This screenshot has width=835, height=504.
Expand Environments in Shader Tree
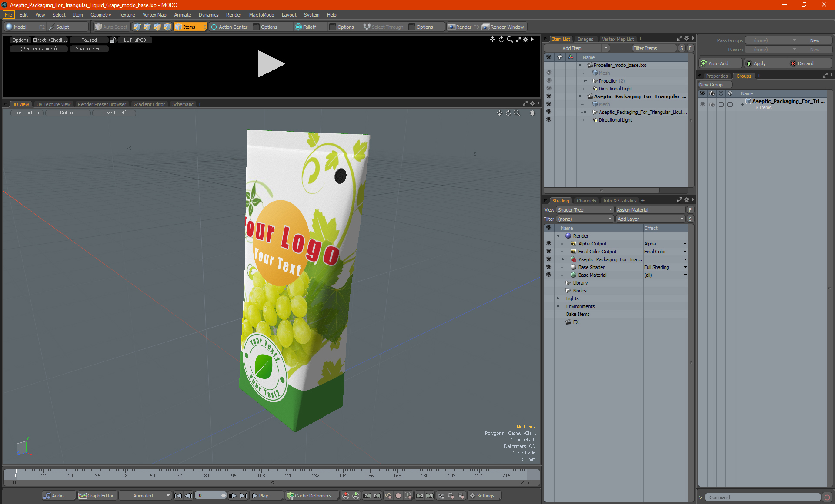558,306
